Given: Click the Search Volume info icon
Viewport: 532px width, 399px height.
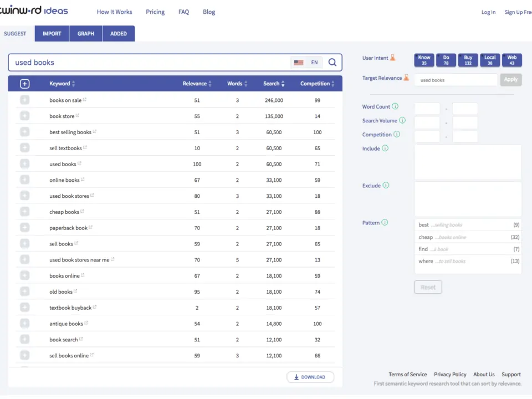Looking at the screenshot, I should 402,120.
